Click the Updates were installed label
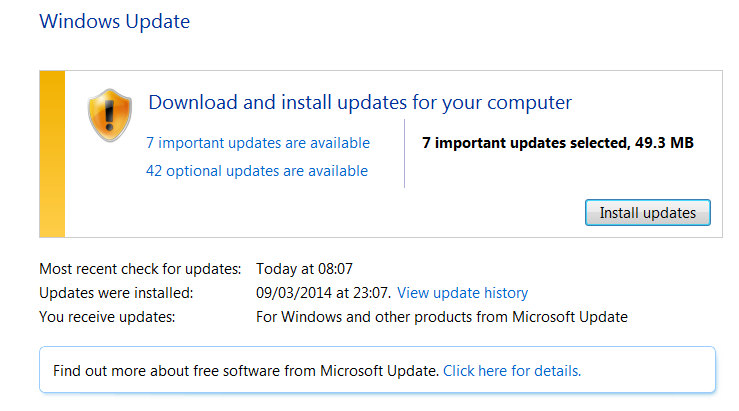 click(116, 293)
